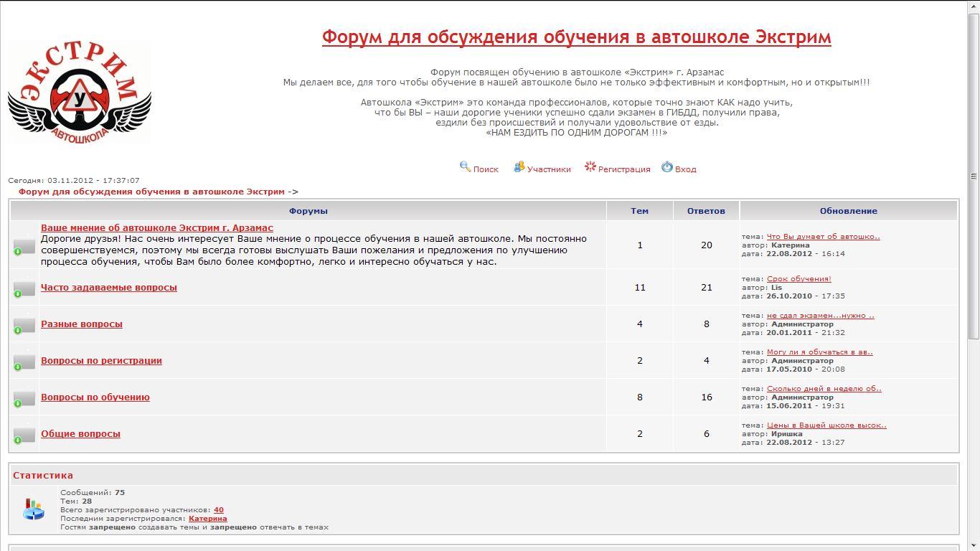Open the Регистрация sign-up page

pyautogui.click(x=624, y=169)
